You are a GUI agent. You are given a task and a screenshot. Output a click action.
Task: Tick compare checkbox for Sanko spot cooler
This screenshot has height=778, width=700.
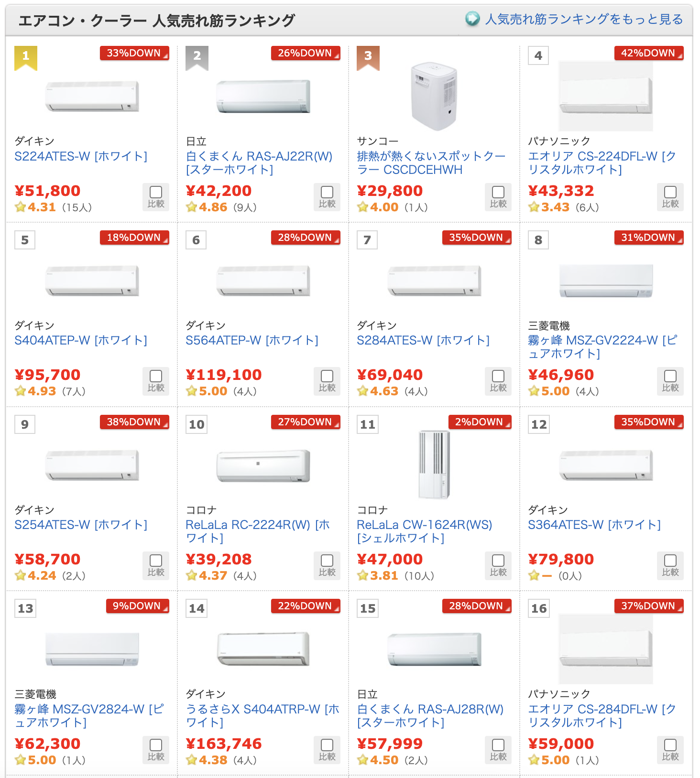coord(498,192)
